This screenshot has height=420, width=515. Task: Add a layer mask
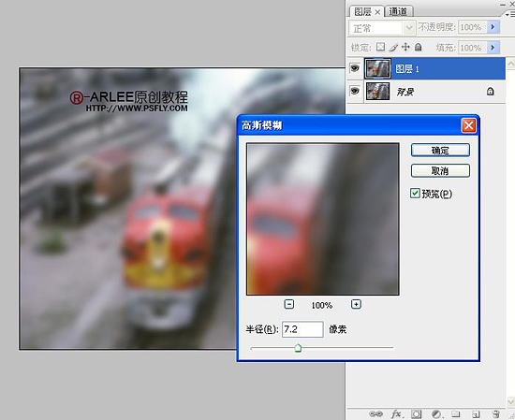416,413
